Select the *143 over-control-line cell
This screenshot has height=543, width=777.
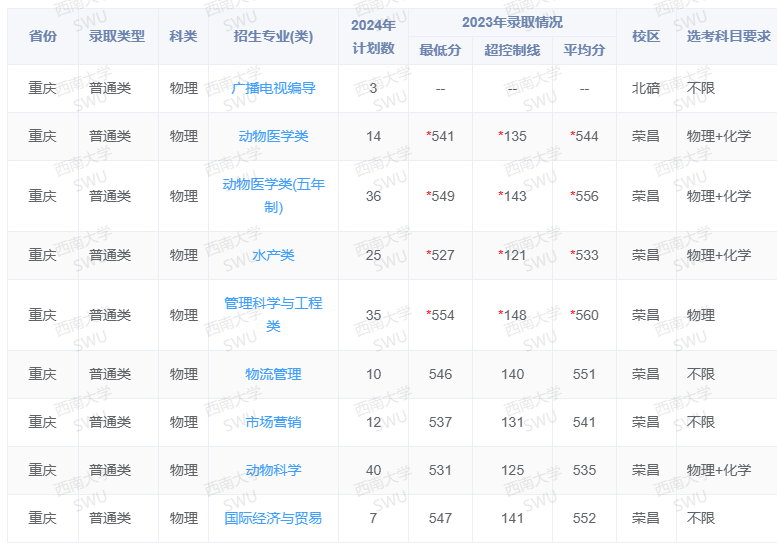[x=512, y=196]
